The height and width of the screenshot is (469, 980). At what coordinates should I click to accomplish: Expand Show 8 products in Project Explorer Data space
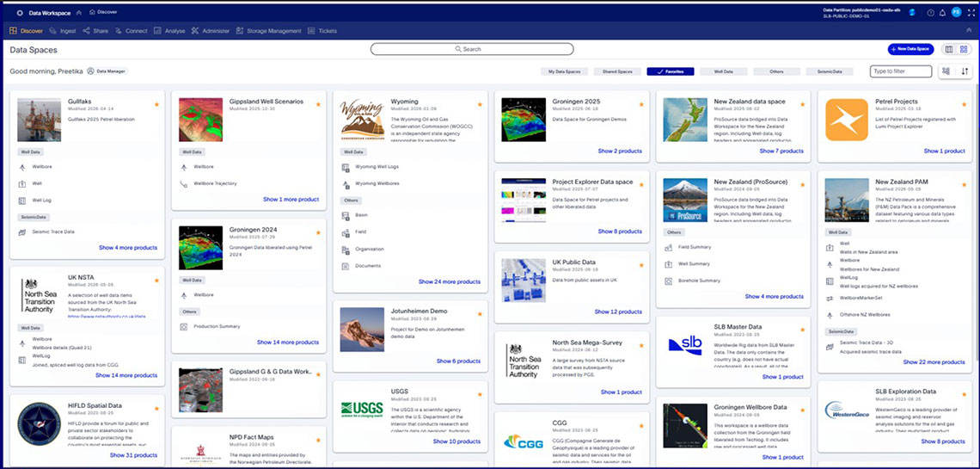(619, 231)
